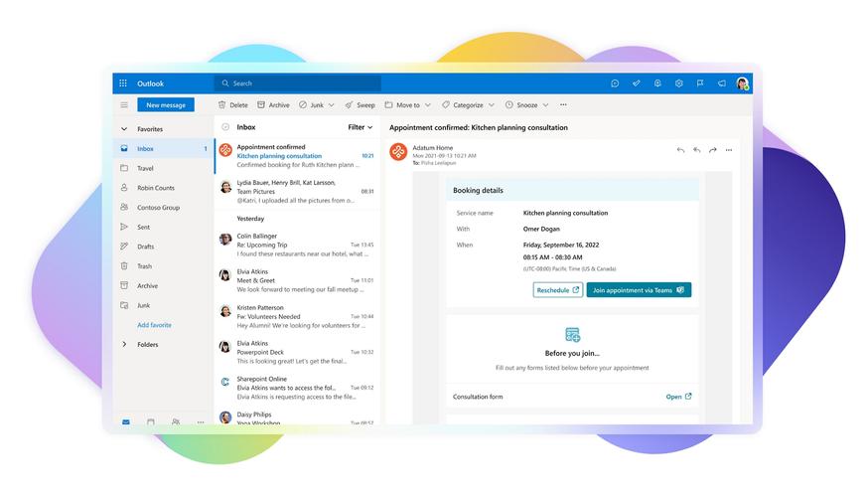Toggle the hamburger navigation pane button
Image resolution: width=868 pixels, height=497 pixels.
(124, 104)
